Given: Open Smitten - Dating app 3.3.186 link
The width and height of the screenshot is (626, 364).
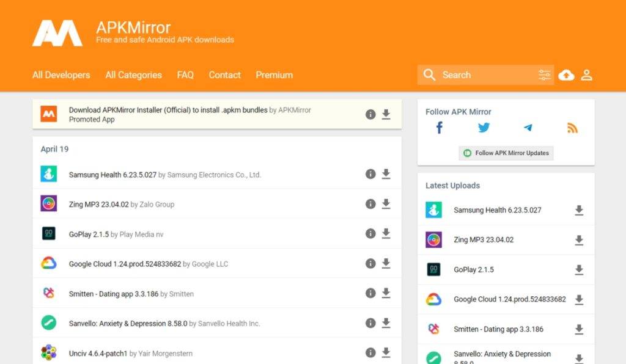Looking at the screenshot, I should click(x=113, y=294).
